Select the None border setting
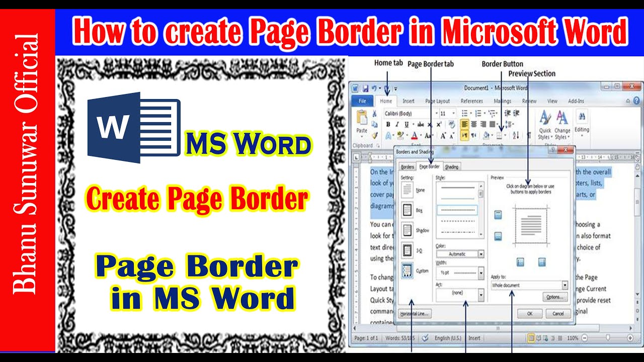The image size is (644, 362). coord(408,191)
